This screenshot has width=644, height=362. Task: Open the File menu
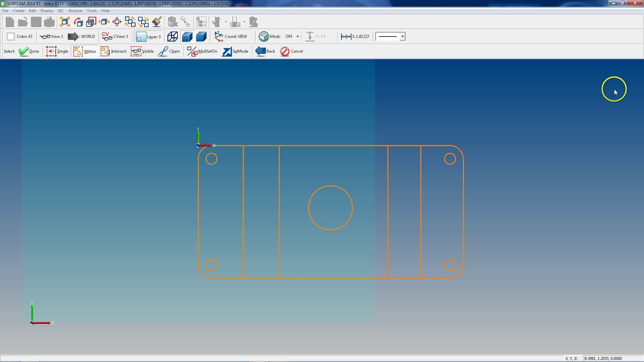[x=5, y=11]
